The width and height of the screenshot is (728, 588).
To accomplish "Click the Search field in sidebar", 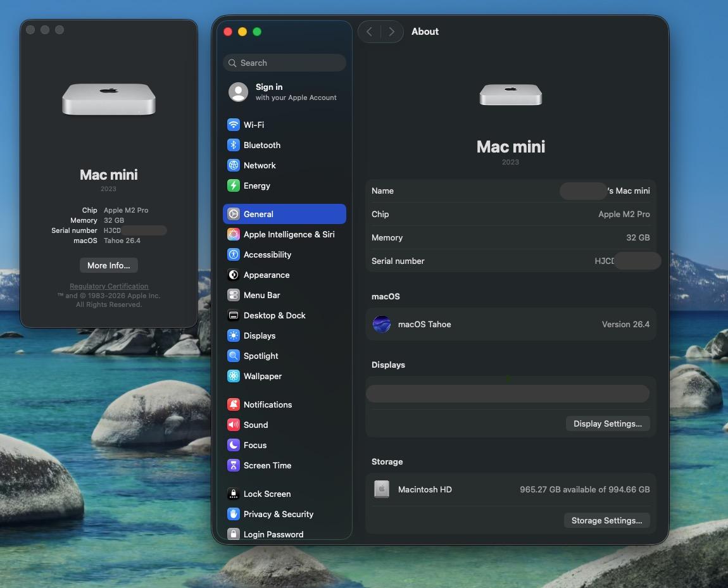I will click(x=285, y=63).
